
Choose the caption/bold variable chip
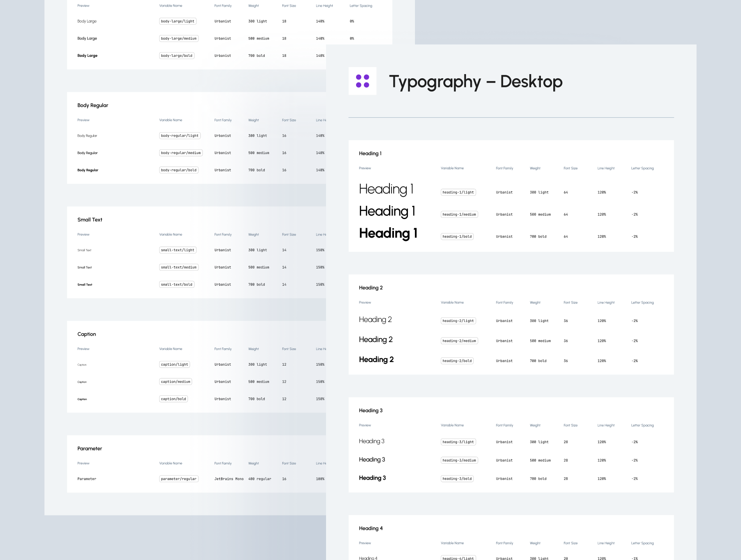pos(173,399)
